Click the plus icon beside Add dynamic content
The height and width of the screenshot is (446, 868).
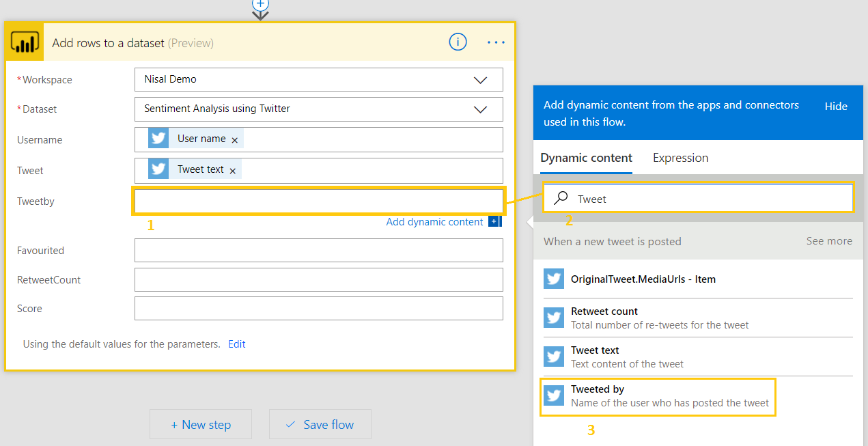(x=494, y=221)
